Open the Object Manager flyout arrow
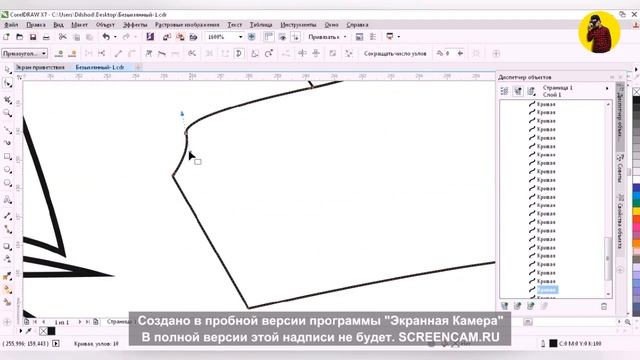Screen dimensions: 640x360 607,88
